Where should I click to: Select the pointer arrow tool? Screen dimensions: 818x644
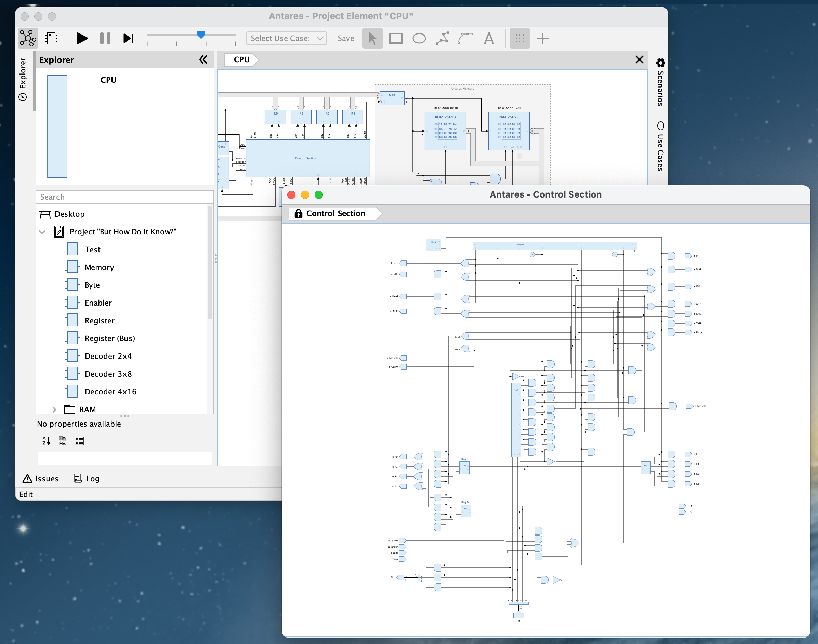(373, 38)
